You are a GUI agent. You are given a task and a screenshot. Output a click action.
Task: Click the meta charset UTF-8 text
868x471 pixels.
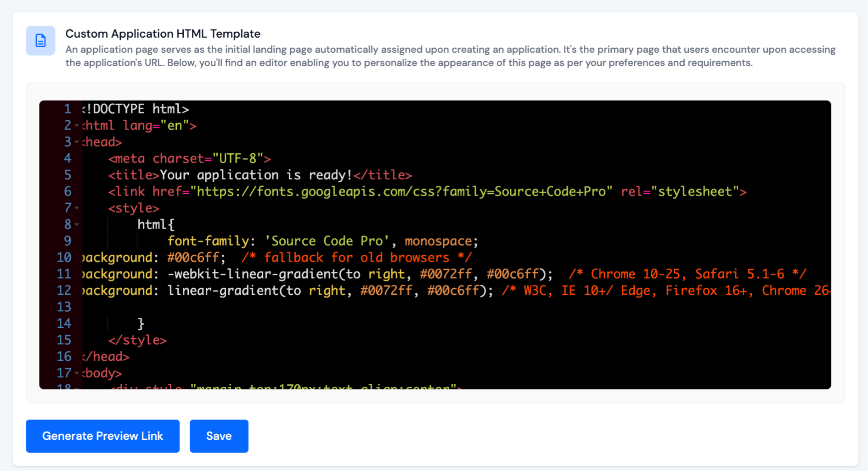click(188, 158)
